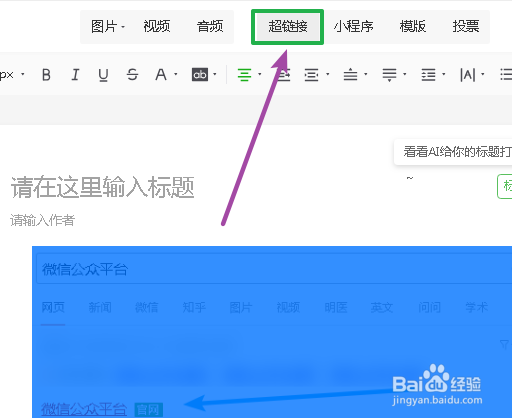Select the pasted Baidu search screenshot image
Screen dimensions: 512x418
pyautogui.click(x=272, y=332)
